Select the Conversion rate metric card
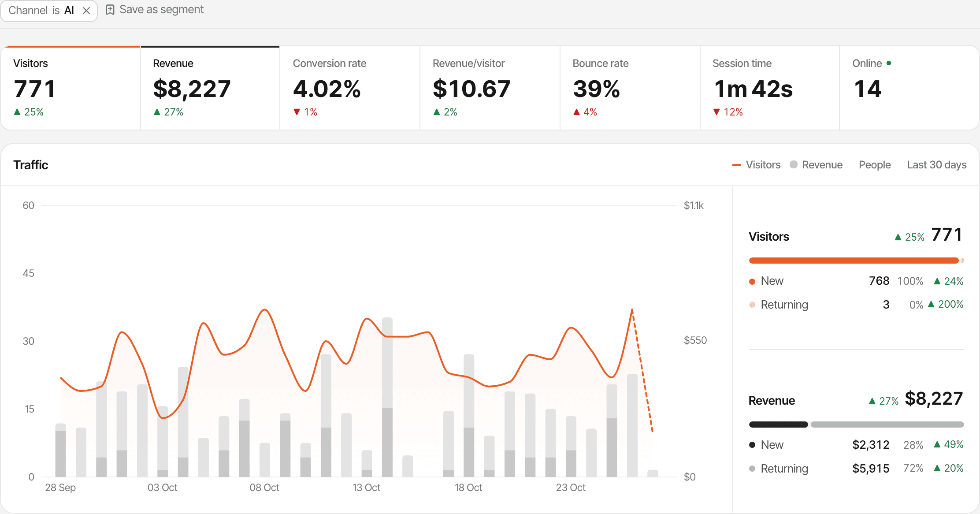The width and height of the screenshot is (980, 514). 350,88
